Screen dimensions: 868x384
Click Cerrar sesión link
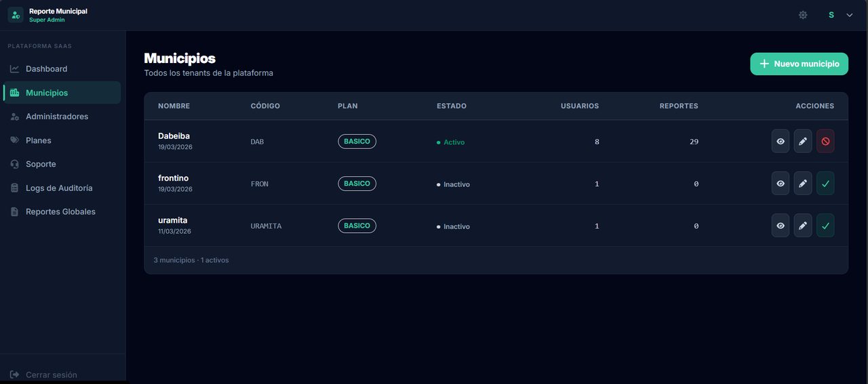pos(51,375)
